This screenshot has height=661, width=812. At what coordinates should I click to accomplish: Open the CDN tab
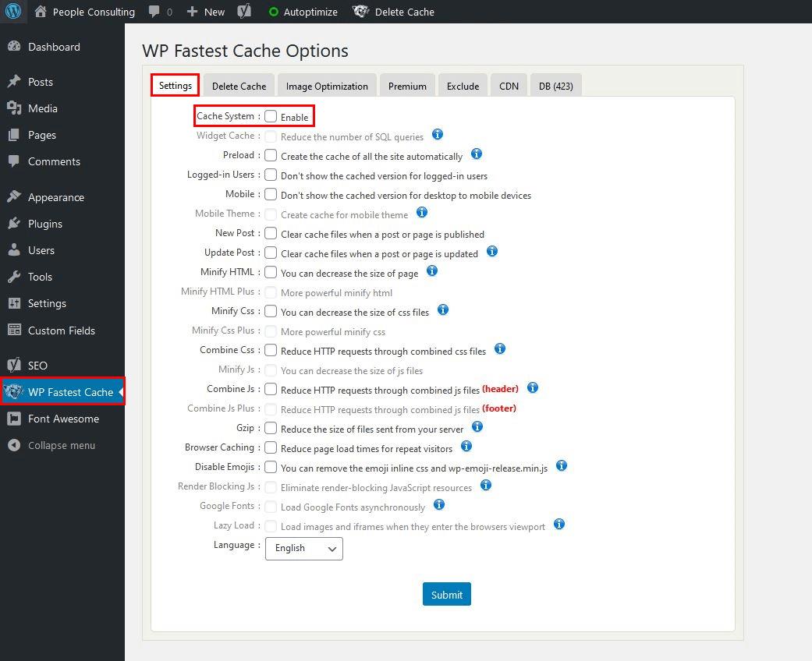pyautogui.click(x=509, y=84)
